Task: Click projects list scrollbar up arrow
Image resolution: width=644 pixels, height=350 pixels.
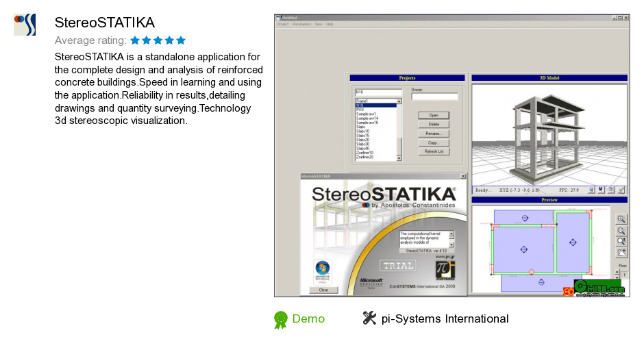Action: click(x=399, y=101)
